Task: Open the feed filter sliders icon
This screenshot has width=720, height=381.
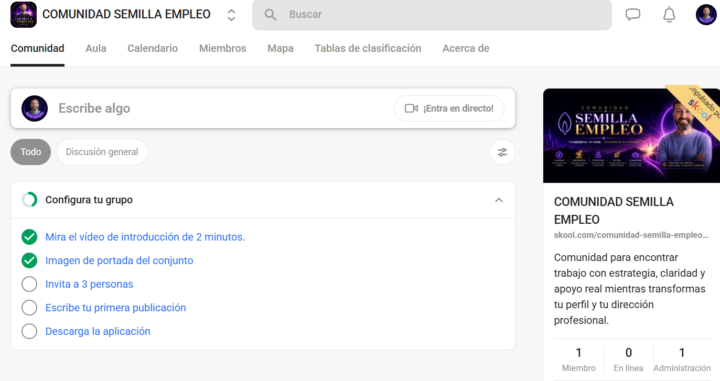Action: [502, 152]
